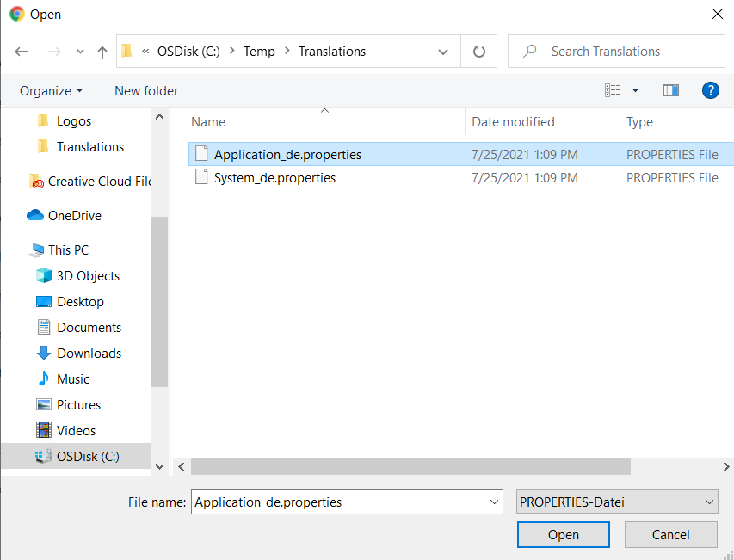734x560 pixels.
Task: Sort files by Date modified column
Action: click(513, 122)
